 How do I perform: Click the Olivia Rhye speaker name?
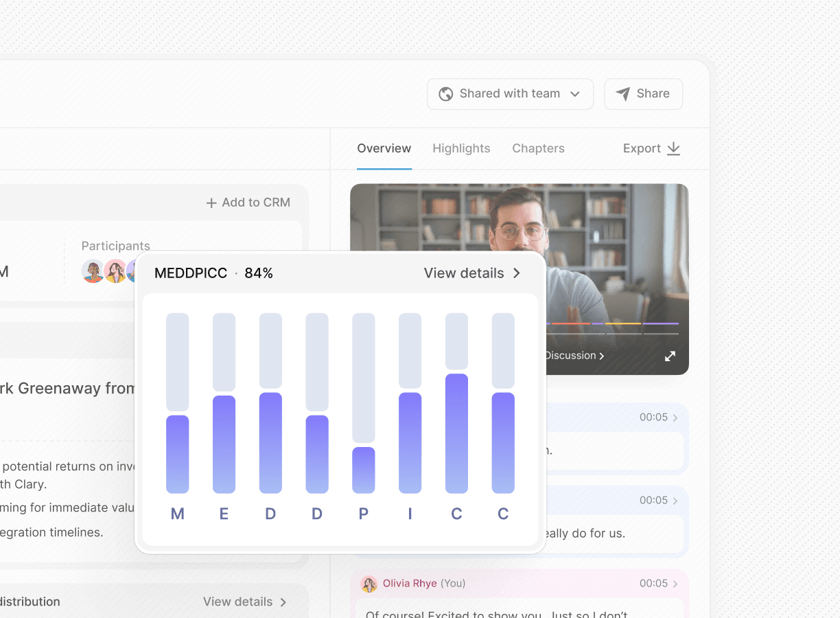(x=410, y=584)
